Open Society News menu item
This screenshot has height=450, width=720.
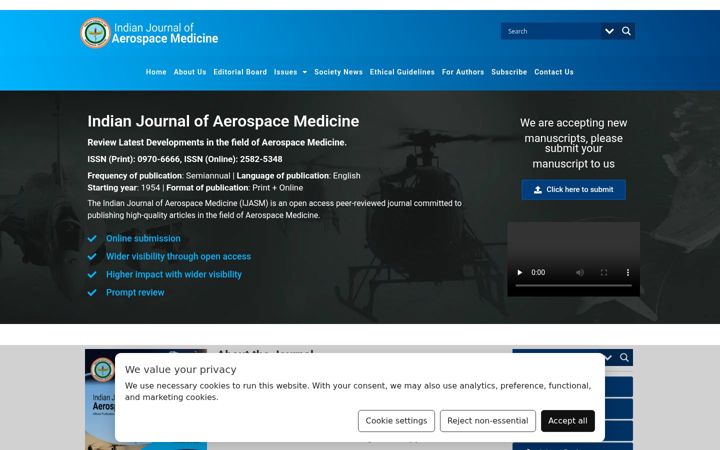point(338,72)
